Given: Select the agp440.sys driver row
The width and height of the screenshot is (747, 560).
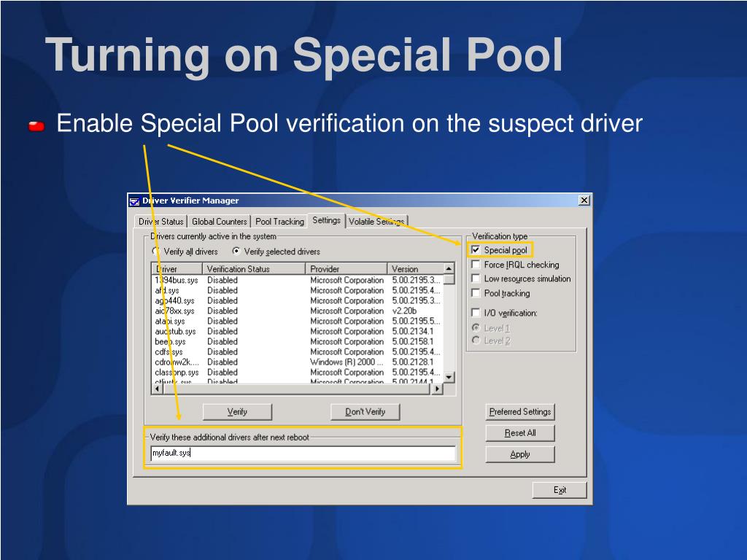Looking at the screenshot, I should (x=298, y=300).
